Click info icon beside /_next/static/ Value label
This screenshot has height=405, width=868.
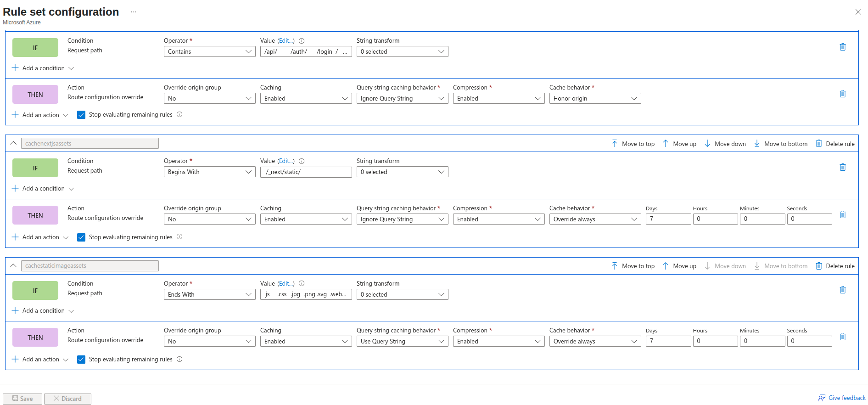point(302,161)
